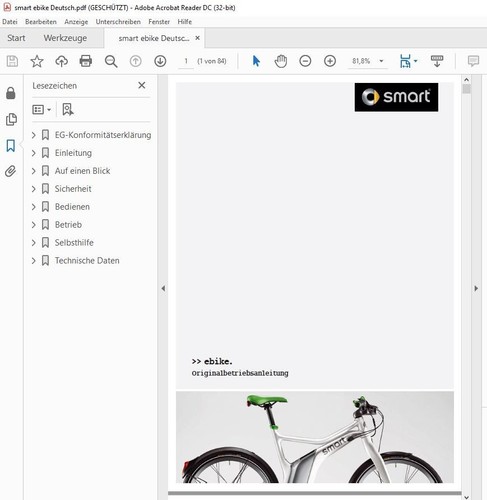Open the fit page options dropdown arrow
The width and height of the screenshot is (487, 500).
pos(415,61)
